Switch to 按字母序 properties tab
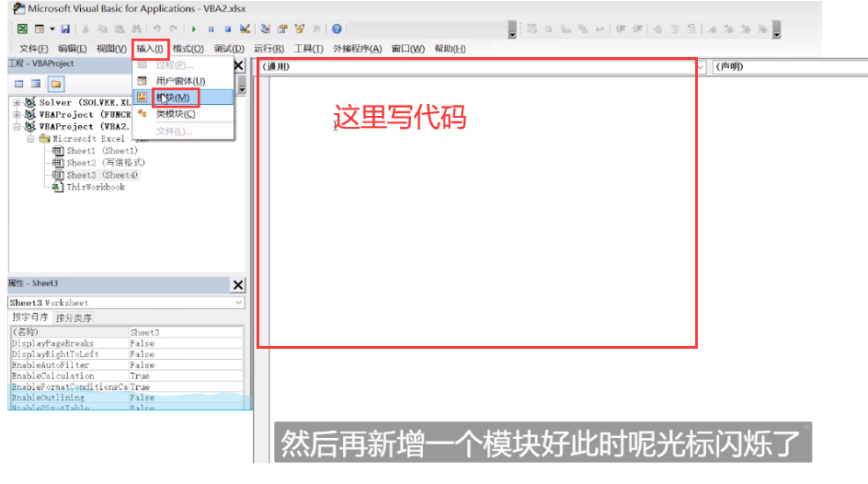868x484 pixels. [x=30, y=317]
